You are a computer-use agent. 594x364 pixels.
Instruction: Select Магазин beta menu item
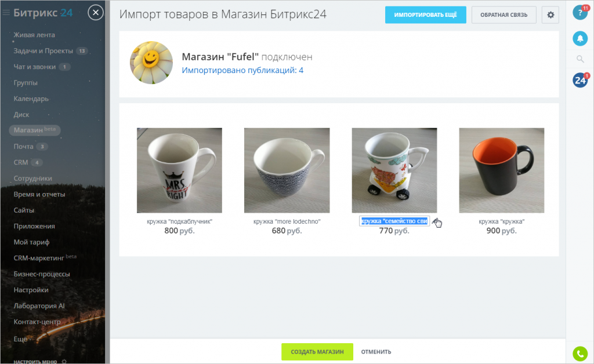[34, 130]
